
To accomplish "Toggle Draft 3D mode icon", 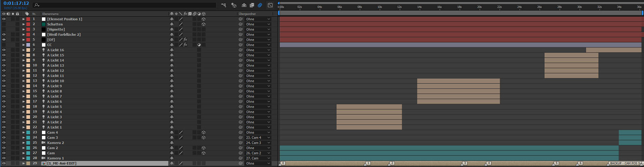I will tap(234, 5).
